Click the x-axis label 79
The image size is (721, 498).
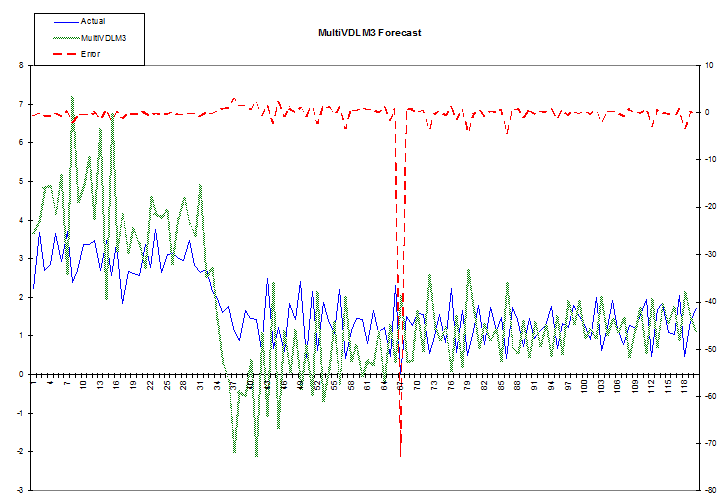click(x=467, y=385)
